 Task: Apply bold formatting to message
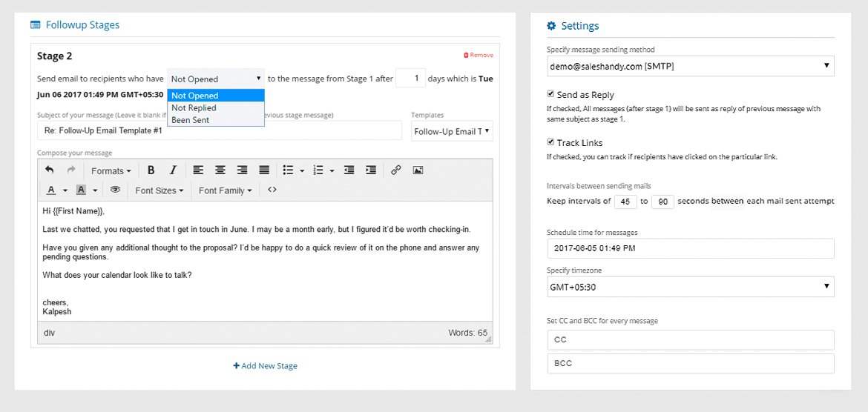[x=151, y=170]
